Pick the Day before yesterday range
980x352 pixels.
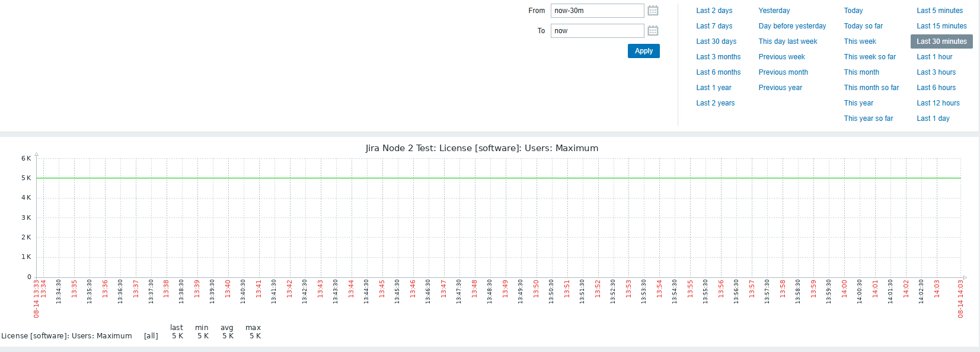coord(792,26)
